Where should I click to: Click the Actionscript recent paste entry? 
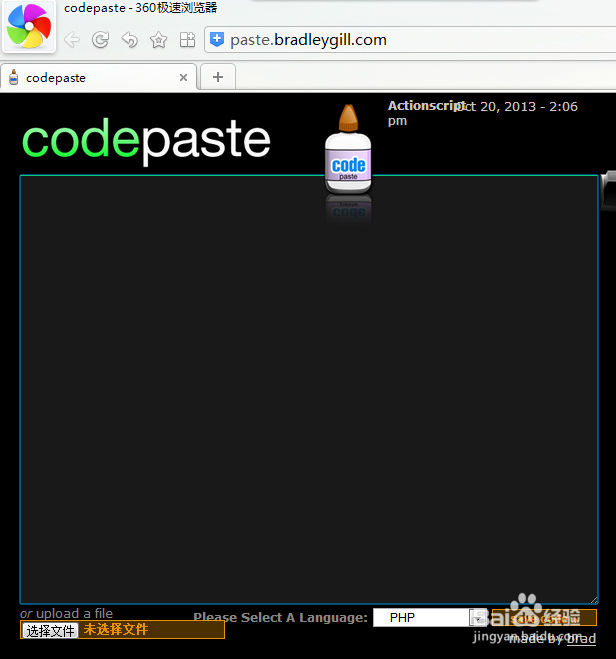pyautogui.click(x=425, y=105)
